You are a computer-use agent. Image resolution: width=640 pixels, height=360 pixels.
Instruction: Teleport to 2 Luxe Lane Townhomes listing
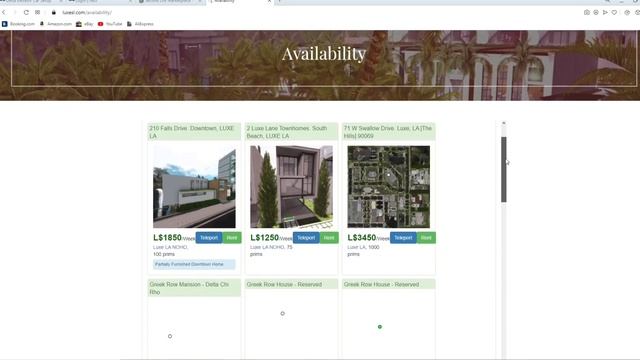tap(306, 238)
